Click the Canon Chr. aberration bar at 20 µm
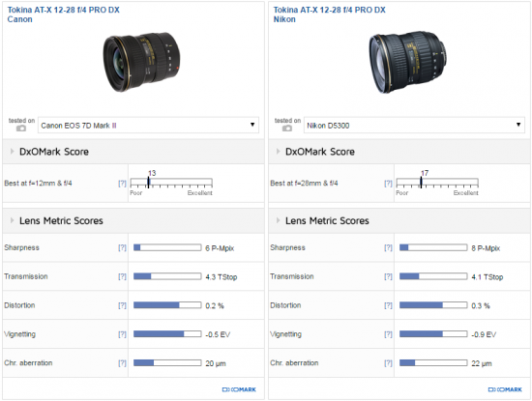This screenshot has width=532, height=401. coord(167,362)
